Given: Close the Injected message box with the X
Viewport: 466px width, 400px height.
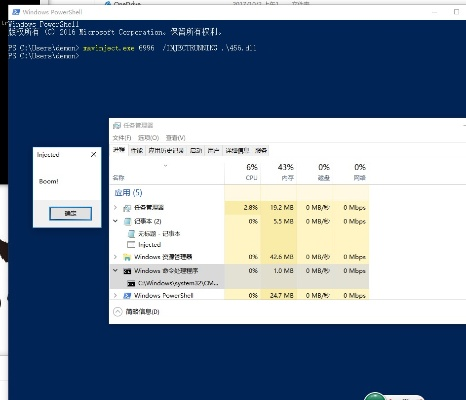Looking at the screenshot, I should tap(94, 154).
